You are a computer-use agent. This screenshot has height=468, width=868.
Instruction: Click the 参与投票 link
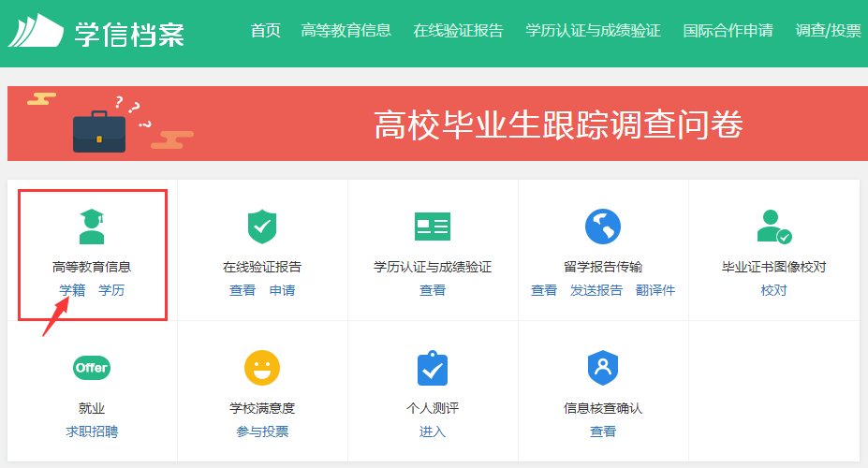tap(262, 431)
